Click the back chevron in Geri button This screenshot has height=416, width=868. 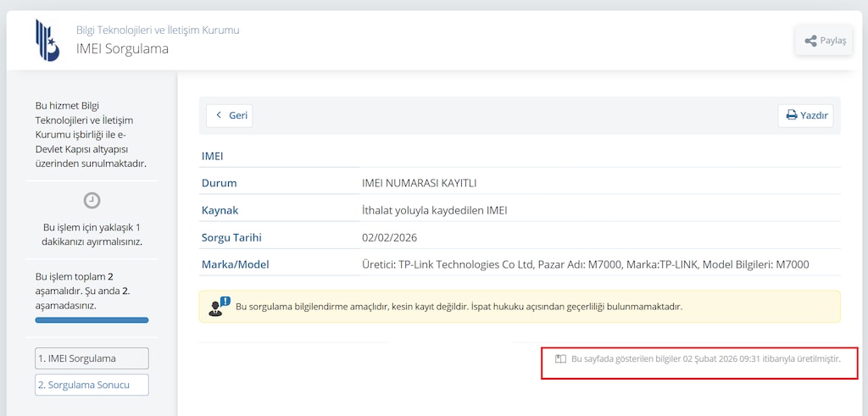(218, 115)
